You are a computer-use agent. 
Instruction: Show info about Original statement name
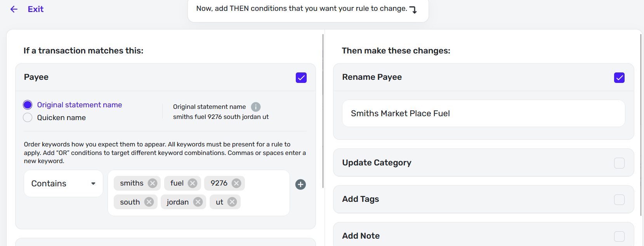pos(256,107)
